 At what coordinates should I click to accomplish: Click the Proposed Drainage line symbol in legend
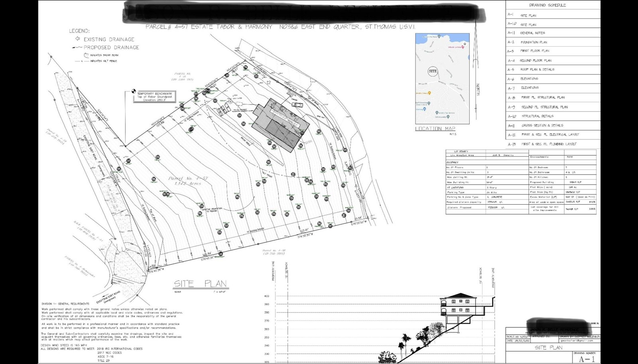tap(77, 47)
